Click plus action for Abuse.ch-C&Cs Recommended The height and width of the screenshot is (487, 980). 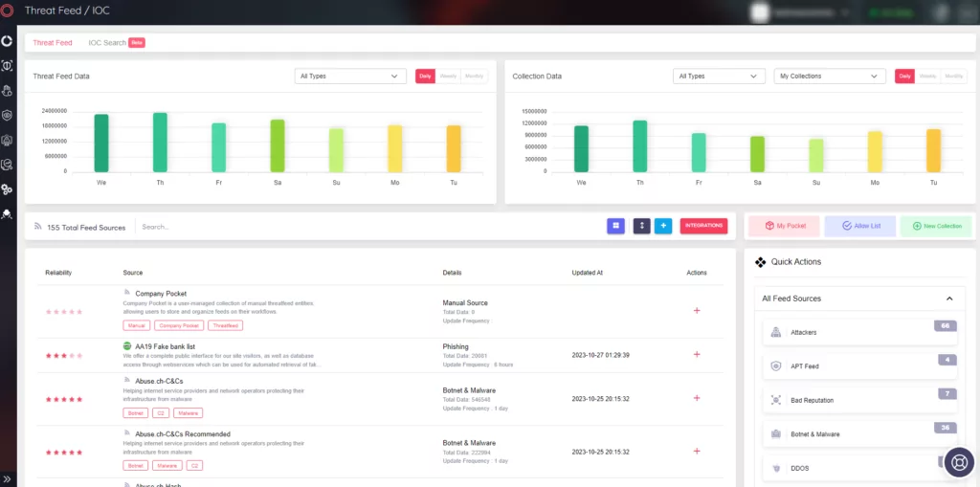697,452
